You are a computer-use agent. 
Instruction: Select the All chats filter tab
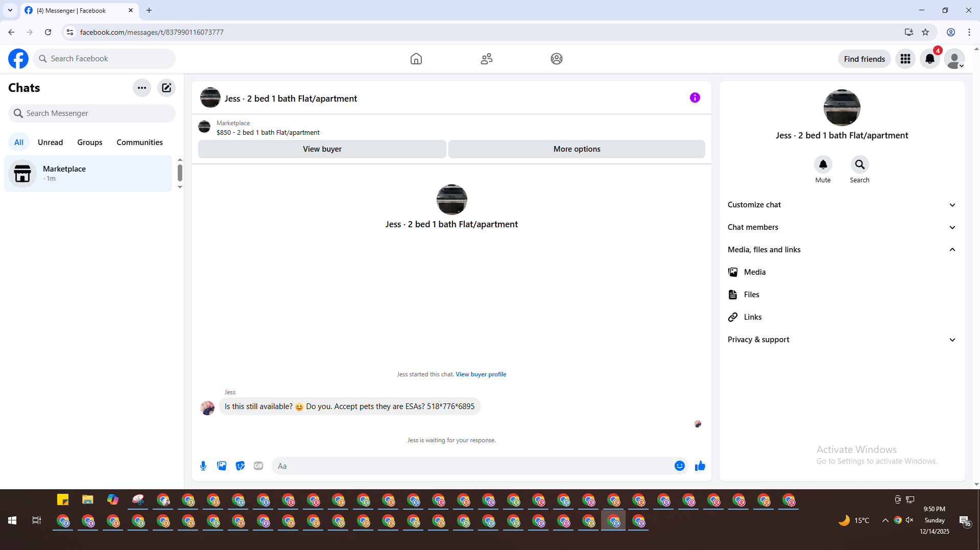[19, 142]
